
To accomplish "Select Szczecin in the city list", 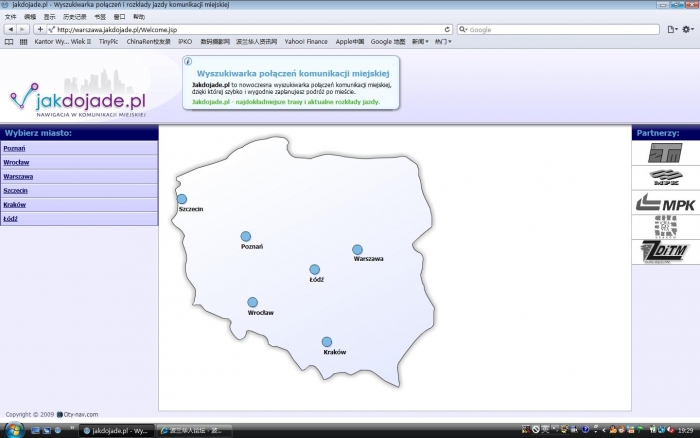I will (x=15, y=191).
